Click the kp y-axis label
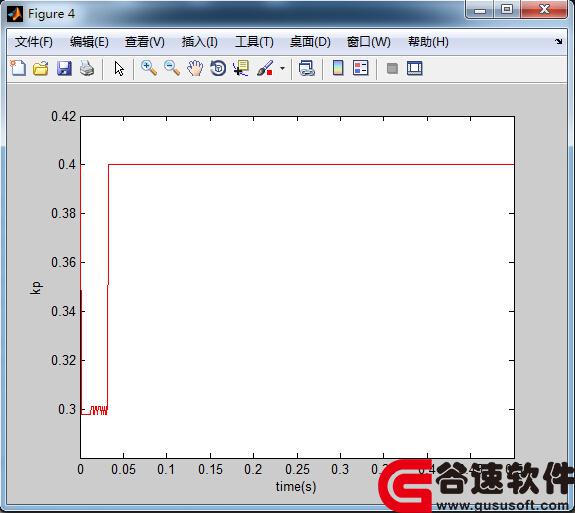 pyautogui.click(x=36, y=288)
